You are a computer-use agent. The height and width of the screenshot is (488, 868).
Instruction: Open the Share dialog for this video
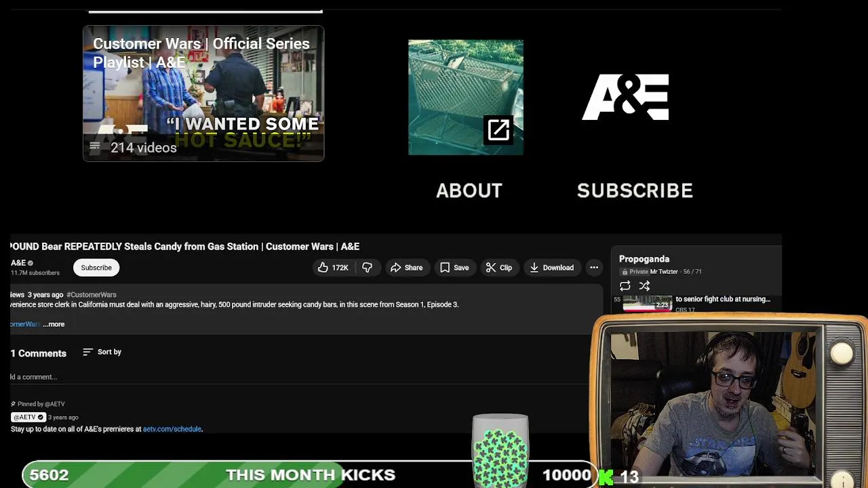[407, 268]
